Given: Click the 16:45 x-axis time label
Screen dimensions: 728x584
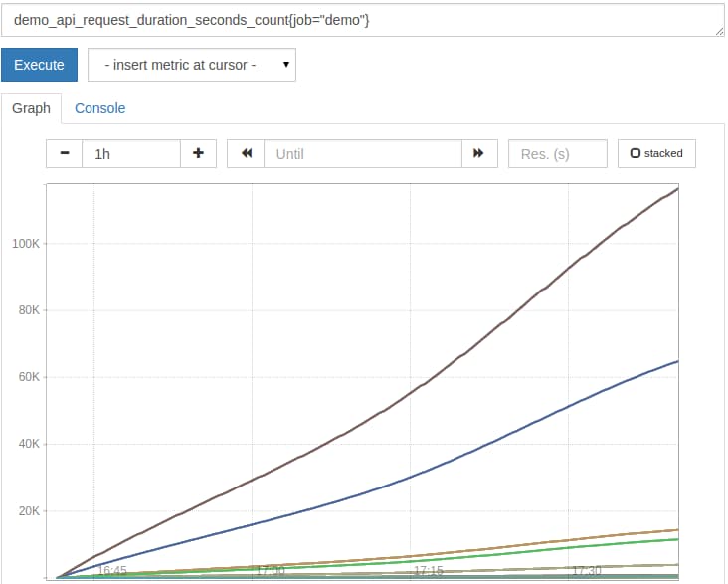Looking at the screenshot, I should coord(112,570).
